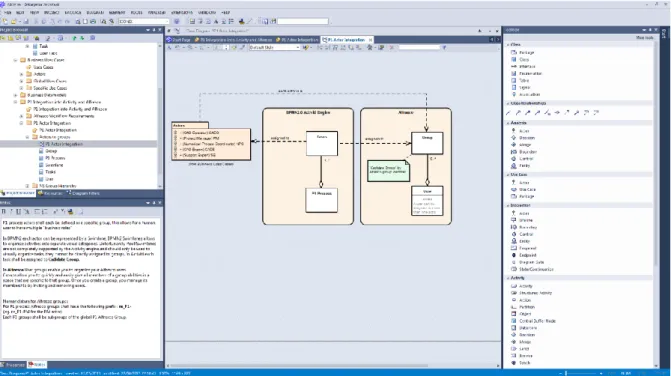Open the Default Style dropdown
671x376 pixels.
coord(298,48)
